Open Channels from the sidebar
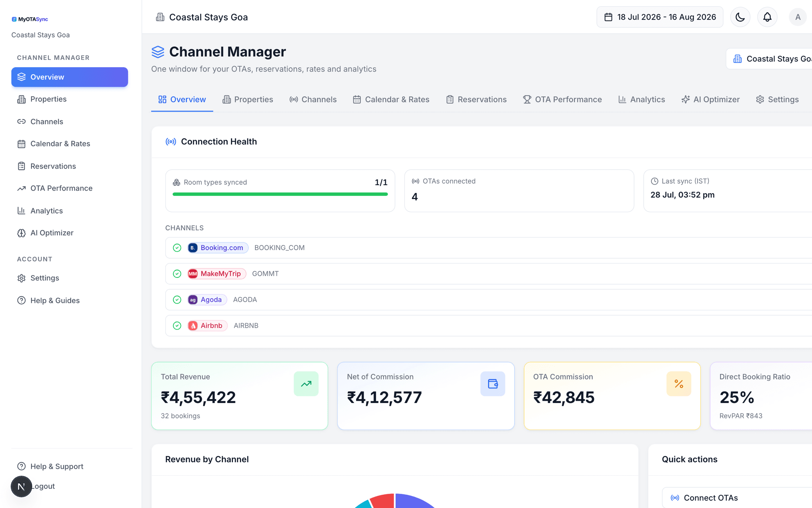The height and width of the screenshot is (508, 812). [70, 121]
